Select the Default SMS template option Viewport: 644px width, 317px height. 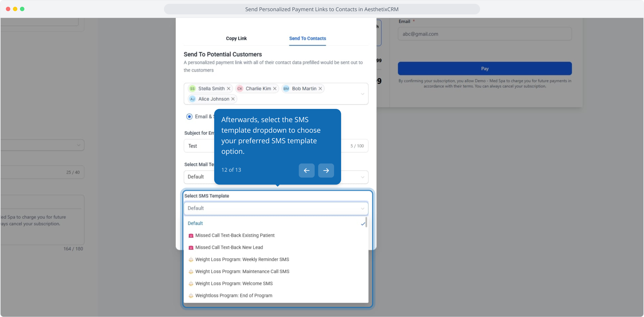tap(195, 223)
